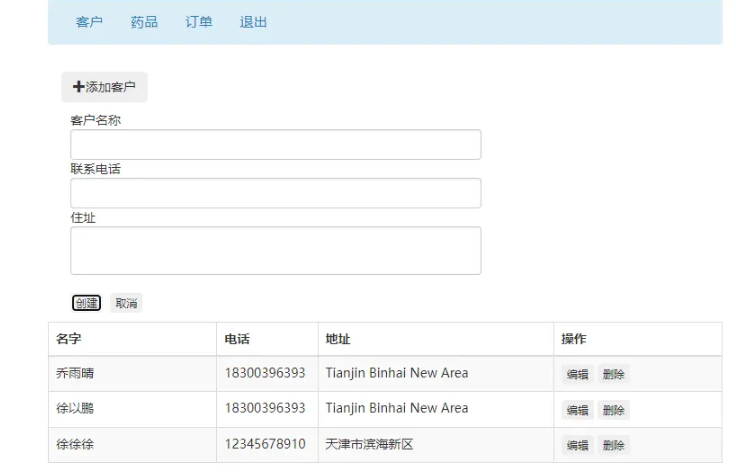Screen dimensions: 736x473
Task: Go to the 药品 menu item
Action: pyautogui.click(x=144, y=22)
